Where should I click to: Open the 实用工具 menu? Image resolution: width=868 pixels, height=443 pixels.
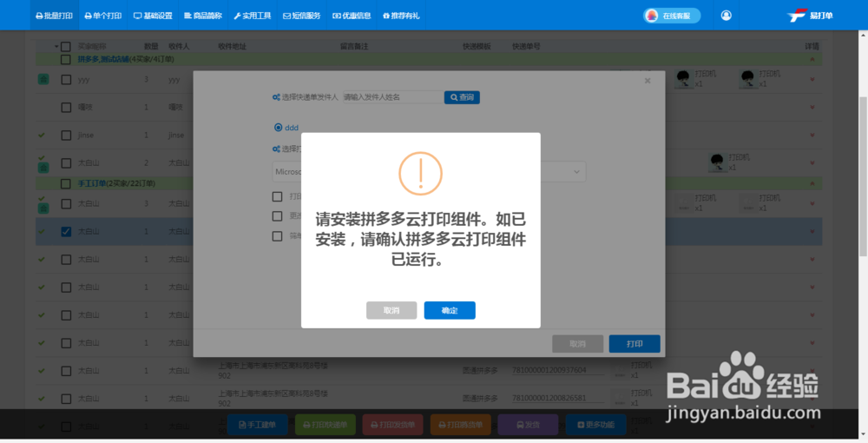click(253, 16)
